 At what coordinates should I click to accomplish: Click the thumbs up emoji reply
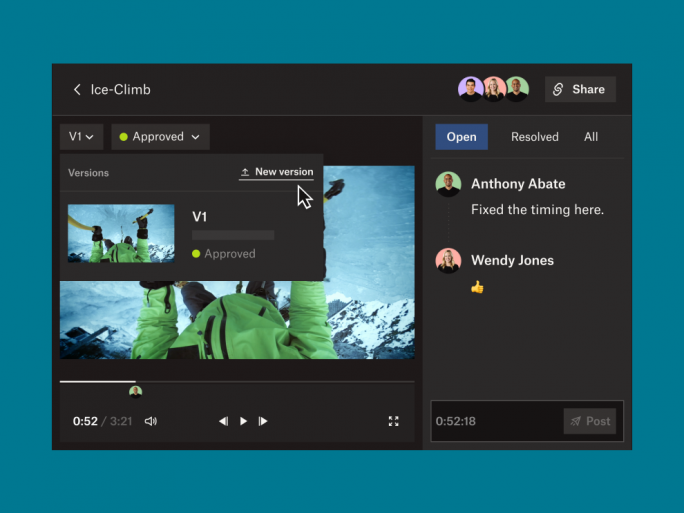[x=477, y=287]
